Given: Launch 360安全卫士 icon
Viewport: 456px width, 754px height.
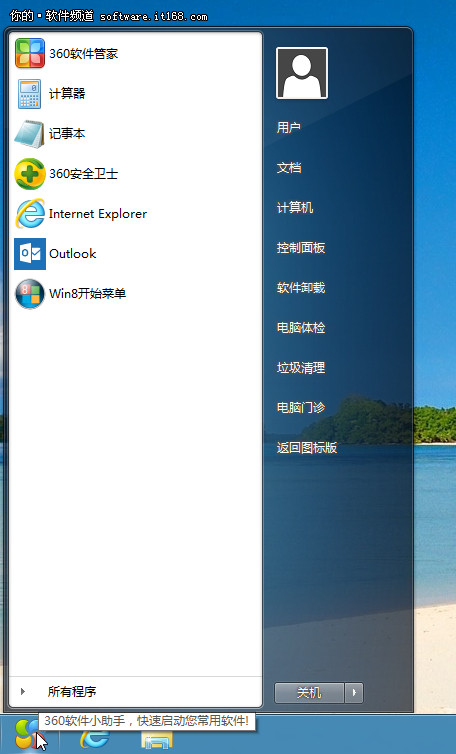Looking at the screenshot, I should click(30, 174).
